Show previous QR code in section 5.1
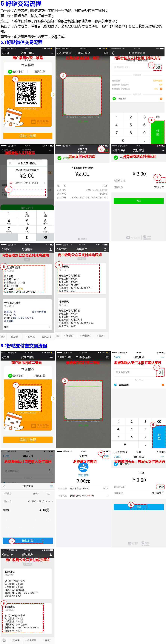 (x=2, y=94)
